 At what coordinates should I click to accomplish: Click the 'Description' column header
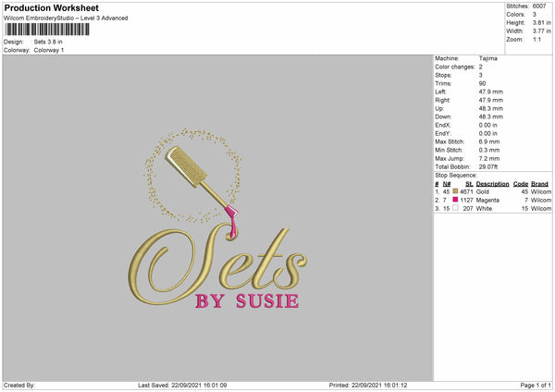(492, 184)
